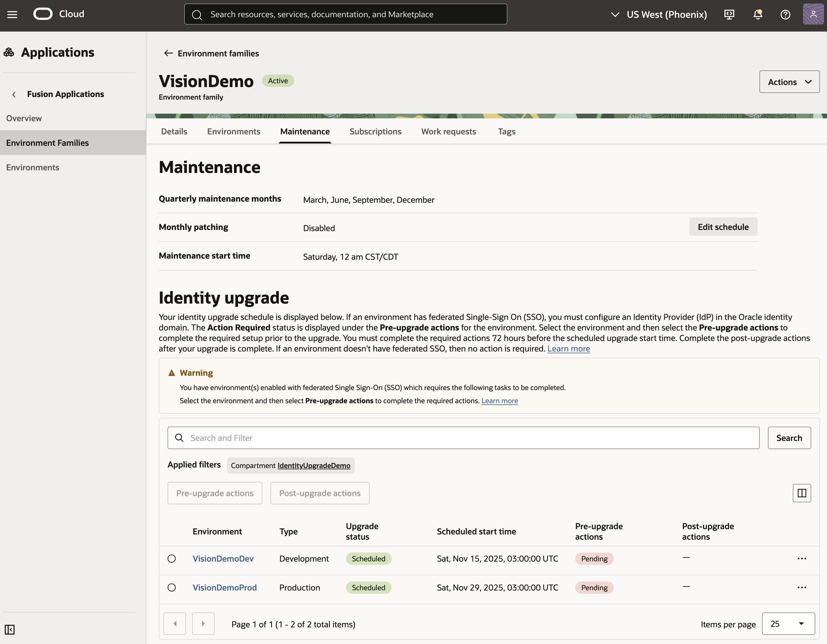
Task: Open the VisionDemoDev row actions ellipsis
Action: 802,558
